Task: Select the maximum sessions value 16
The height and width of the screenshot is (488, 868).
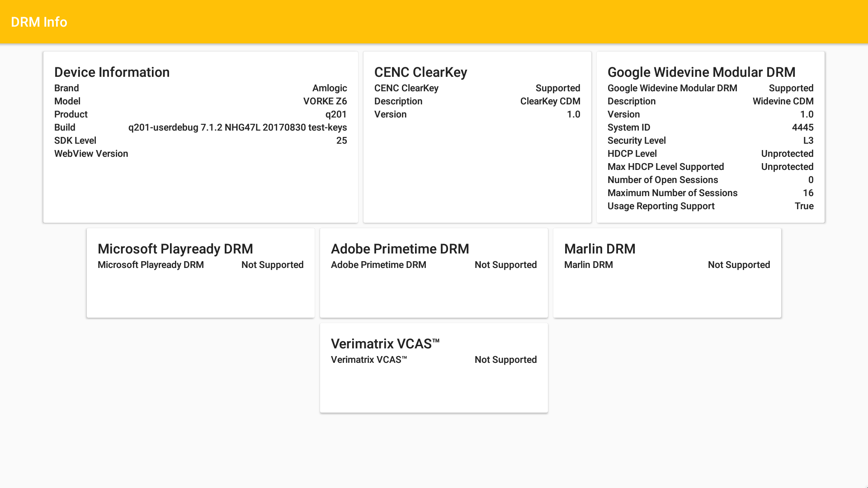Action: coord(808,193)
